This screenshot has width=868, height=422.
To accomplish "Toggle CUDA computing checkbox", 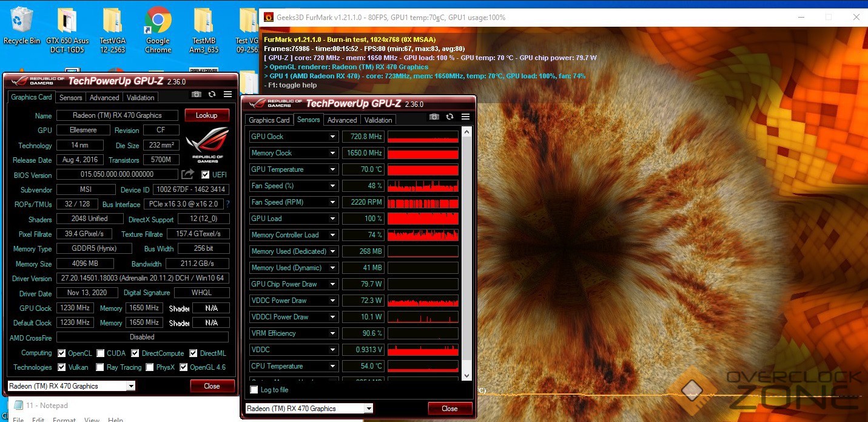I will [x=100, y=353].
